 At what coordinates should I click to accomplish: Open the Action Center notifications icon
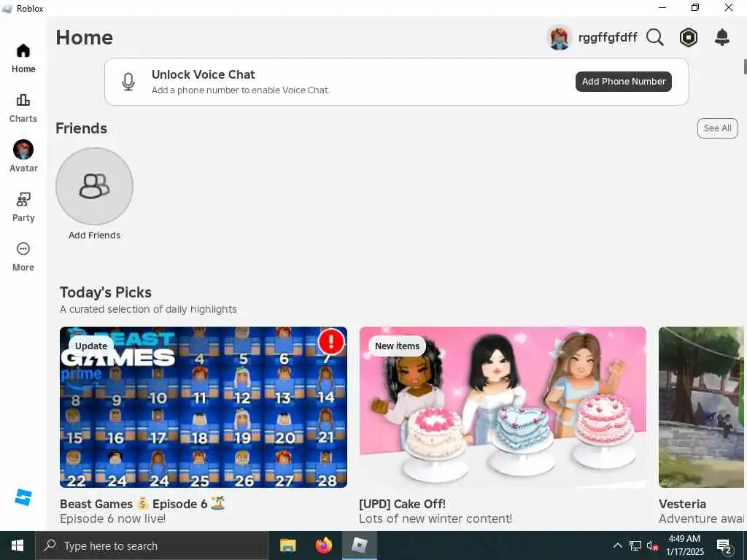pos(724,545)
